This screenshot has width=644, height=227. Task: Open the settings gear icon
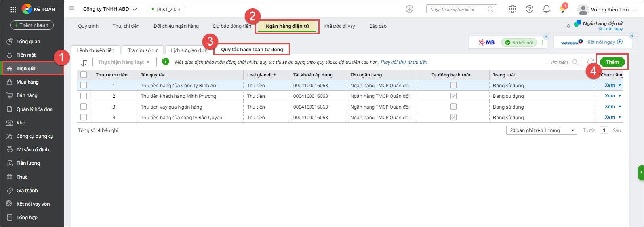coord(513,9)
